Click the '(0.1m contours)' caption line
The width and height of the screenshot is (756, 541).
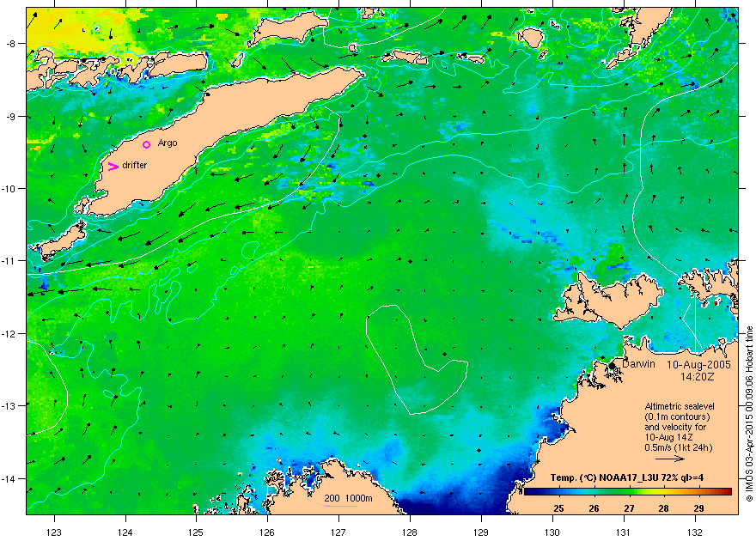[x=677, y=416]
